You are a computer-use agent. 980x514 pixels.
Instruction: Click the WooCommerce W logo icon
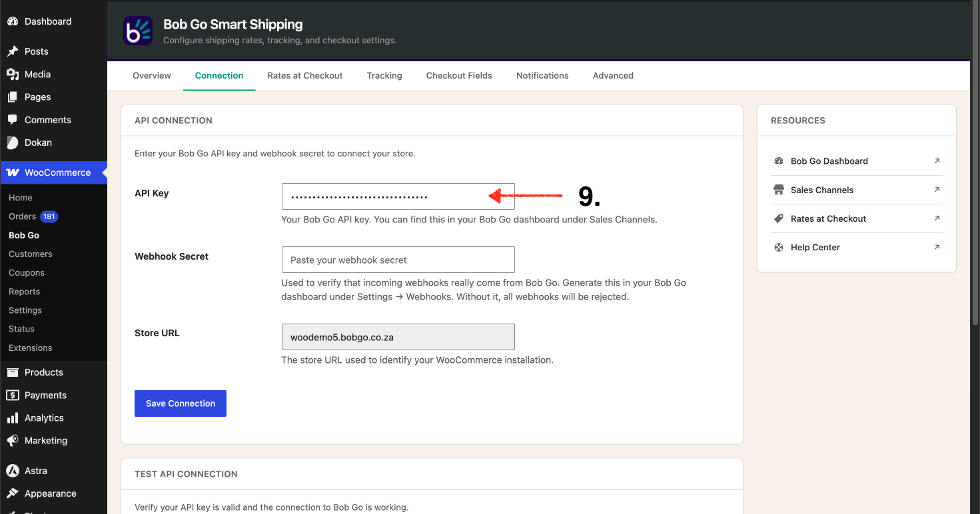12,172
